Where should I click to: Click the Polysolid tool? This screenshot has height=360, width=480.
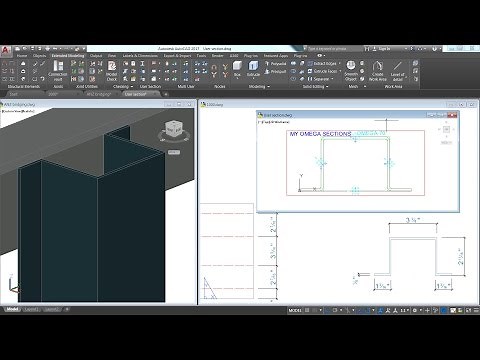275,63
